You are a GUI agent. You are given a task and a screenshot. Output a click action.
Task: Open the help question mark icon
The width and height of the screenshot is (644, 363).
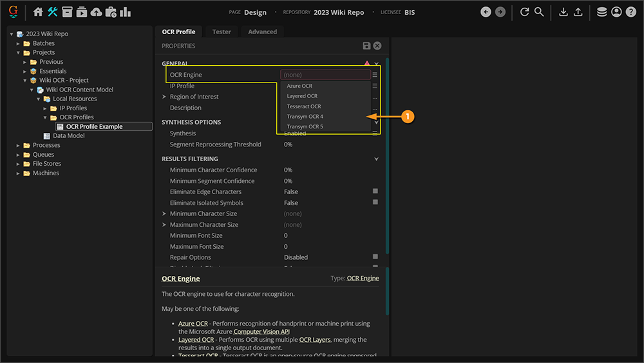[x=630, y=12]
